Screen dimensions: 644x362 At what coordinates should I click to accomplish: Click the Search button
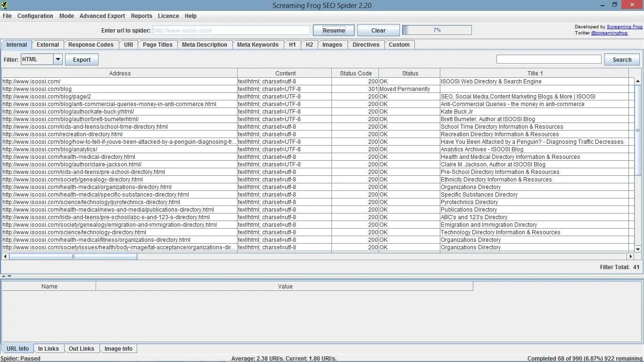[622, 59]
